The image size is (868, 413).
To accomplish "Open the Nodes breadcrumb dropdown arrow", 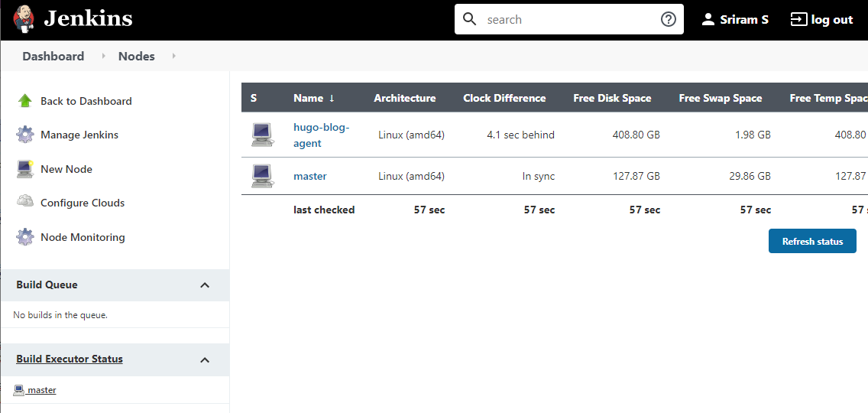I will [173, 56].
